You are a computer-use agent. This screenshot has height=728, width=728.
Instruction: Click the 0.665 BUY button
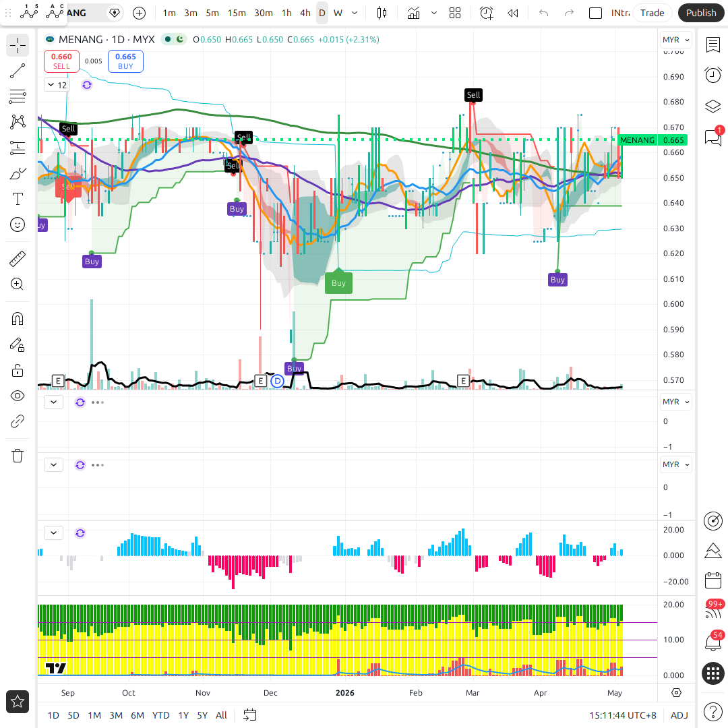pyautogui.click(x=125, y=61)
